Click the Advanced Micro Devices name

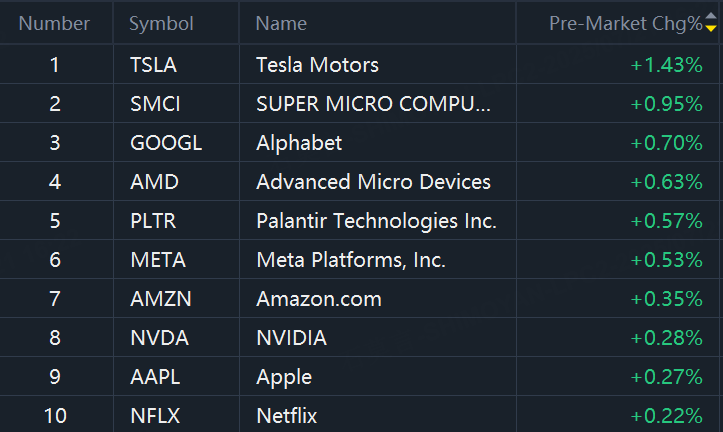(x=373, y=182)
